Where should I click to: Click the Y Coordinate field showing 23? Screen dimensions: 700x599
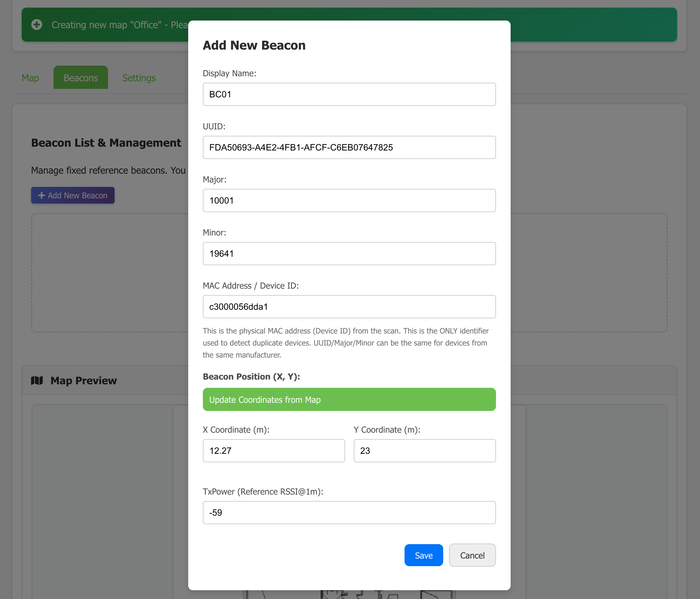coord(424,451)
